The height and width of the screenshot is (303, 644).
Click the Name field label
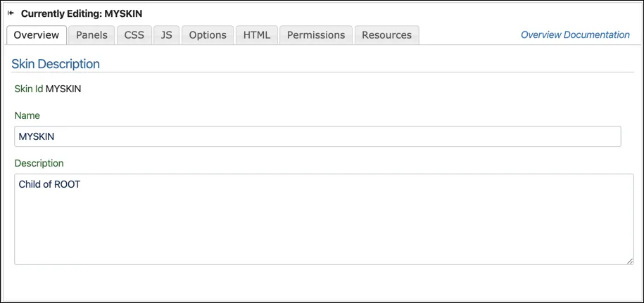[x=27, y=115]
